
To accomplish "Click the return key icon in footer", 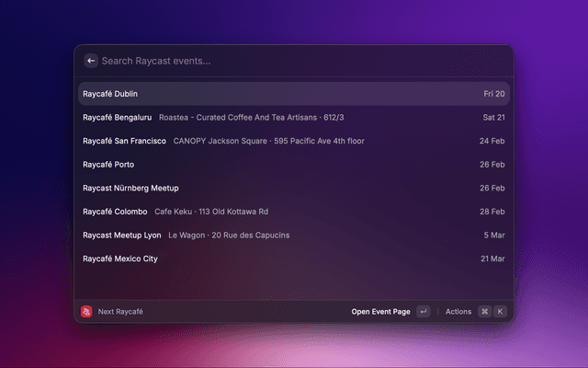I will click(423, 312).
